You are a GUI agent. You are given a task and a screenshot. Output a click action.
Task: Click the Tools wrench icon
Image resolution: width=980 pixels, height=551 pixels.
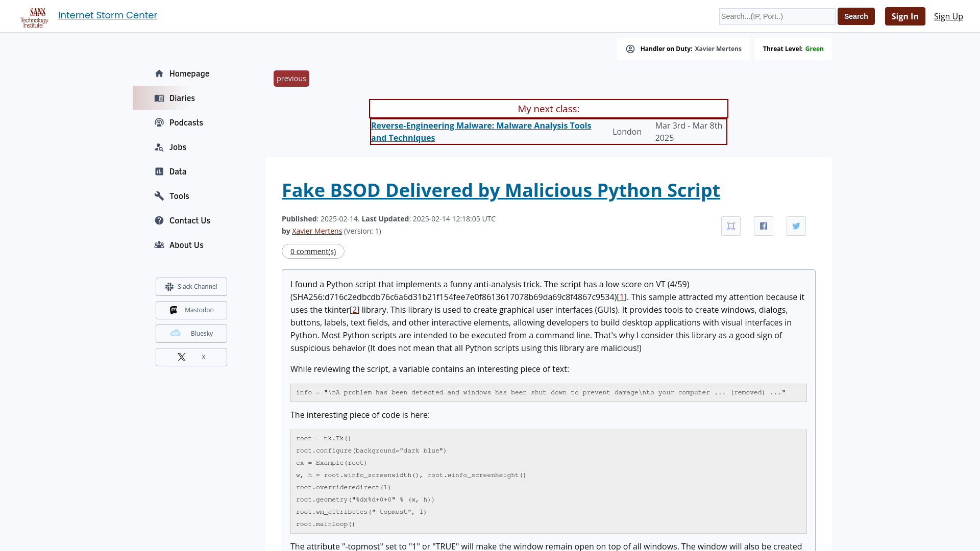pyautogui.click(x=159, y=196)
